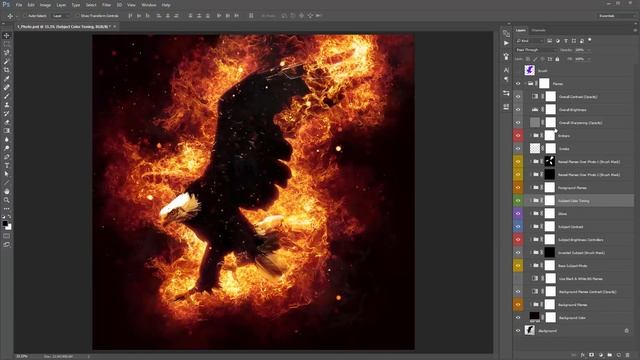
Task: Select the Pen tool
Action: (x=7, y=157)
